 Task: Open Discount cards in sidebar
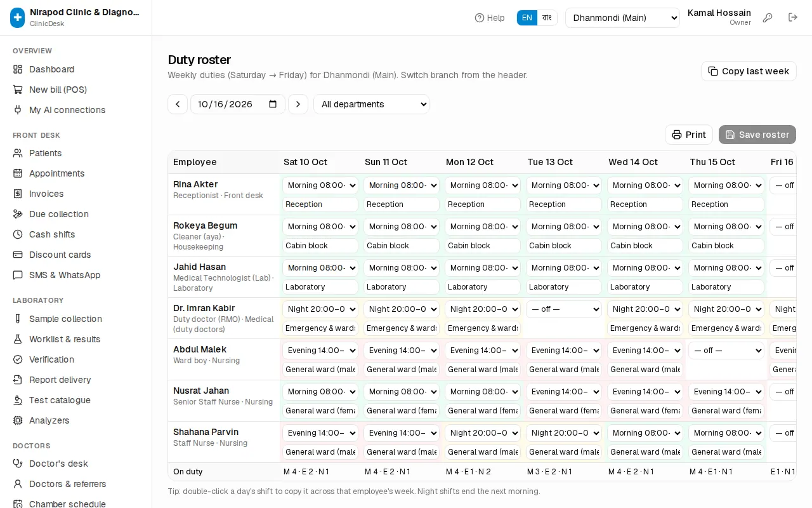[76, 255]
